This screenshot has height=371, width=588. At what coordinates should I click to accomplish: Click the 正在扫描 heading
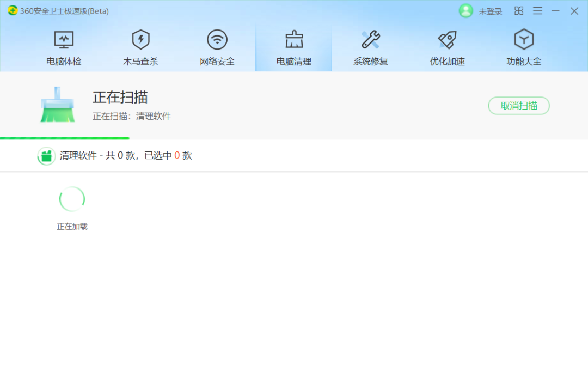click(120, 97)
